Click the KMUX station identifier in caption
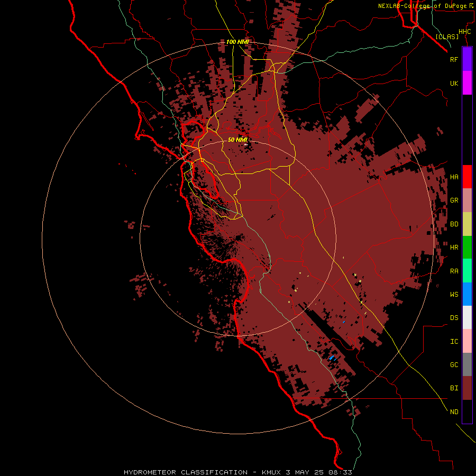 (272, 472)
